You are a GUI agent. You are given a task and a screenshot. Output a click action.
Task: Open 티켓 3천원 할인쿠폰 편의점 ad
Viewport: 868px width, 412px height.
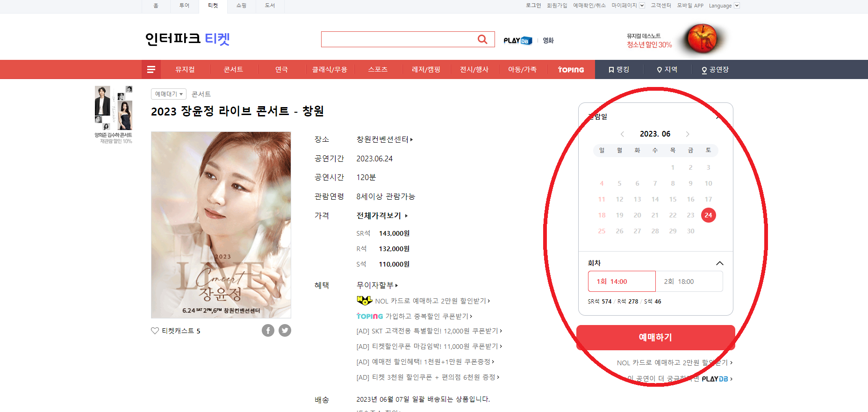428,377
